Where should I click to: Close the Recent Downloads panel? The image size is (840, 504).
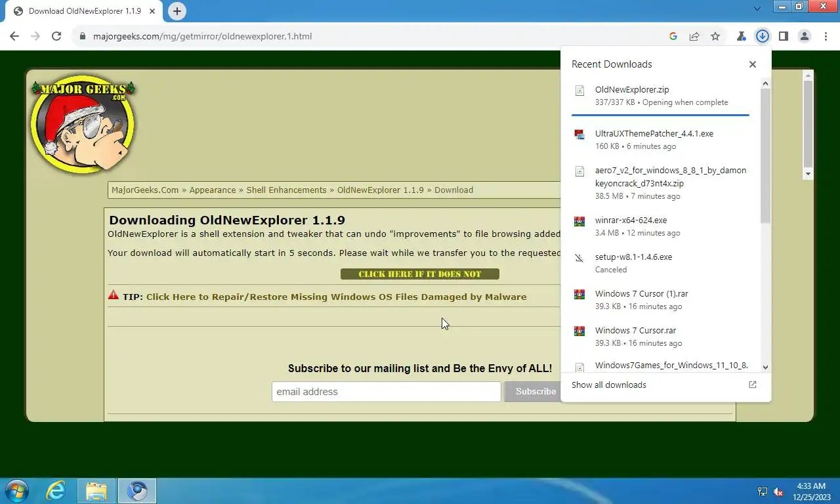(x=753, y=64)
